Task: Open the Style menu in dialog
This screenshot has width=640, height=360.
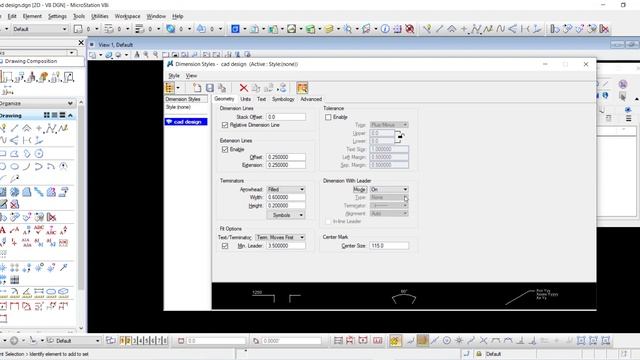Action: click(x=174, y=76)
